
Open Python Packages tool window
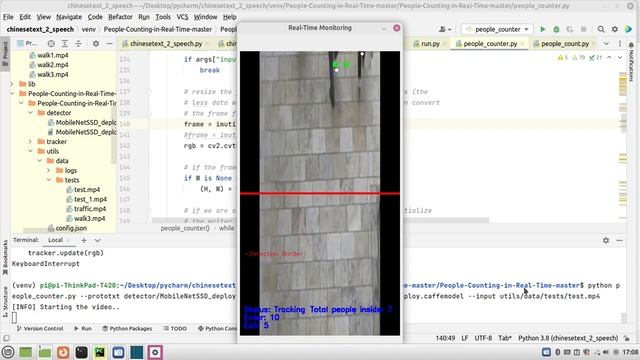pyautogui.click(x=127, y=328)
